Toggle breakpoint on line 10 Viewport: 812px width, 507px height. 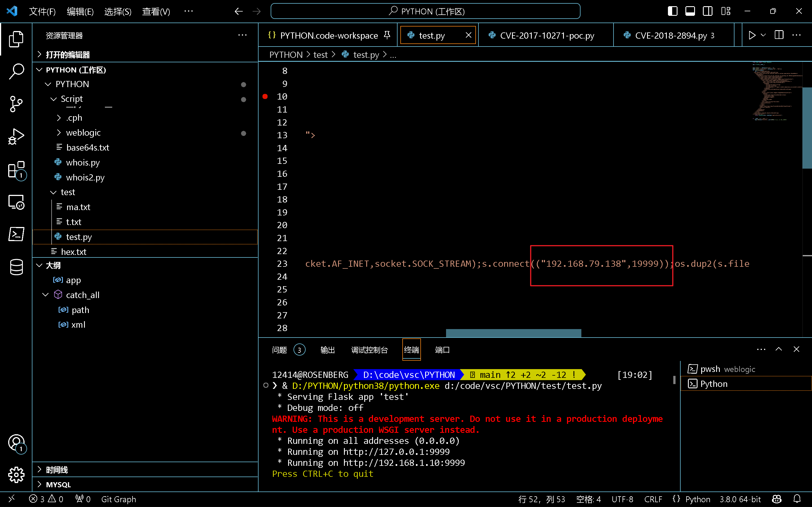(x=265, y=96)
